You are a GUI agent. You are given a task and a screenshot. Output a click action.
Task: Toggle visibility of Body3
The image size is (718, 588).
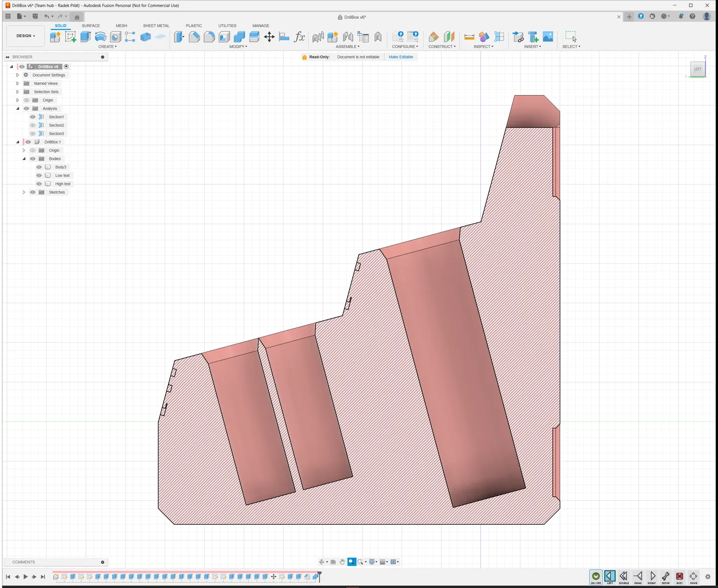(39, 167)
